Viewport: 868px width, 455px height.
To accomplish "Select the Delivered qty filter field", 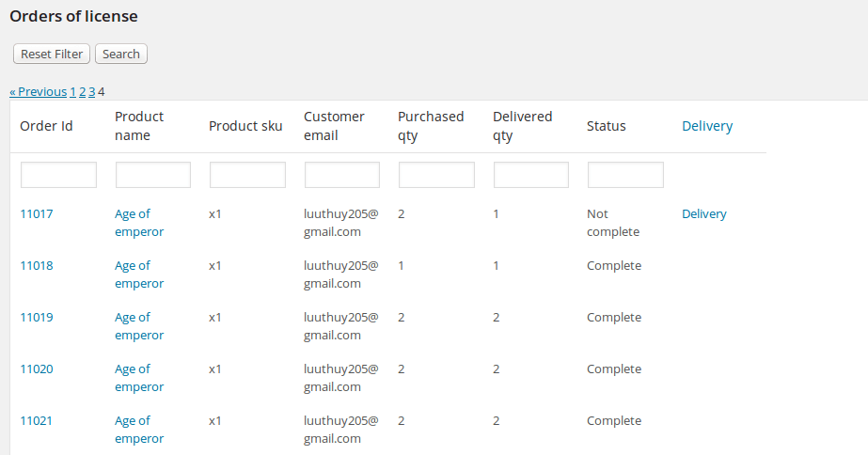I will point(531,175).
